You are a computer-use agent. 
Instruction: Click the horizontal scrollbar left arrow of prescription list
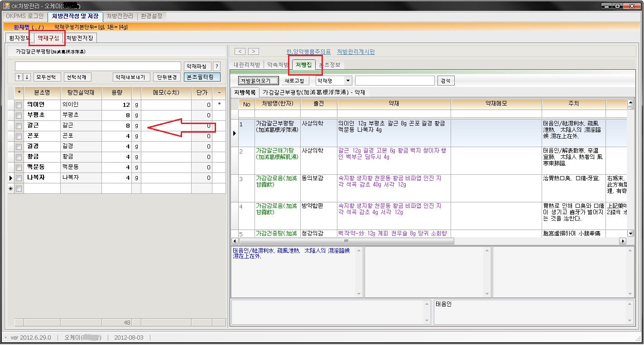[x=235, y=241]
